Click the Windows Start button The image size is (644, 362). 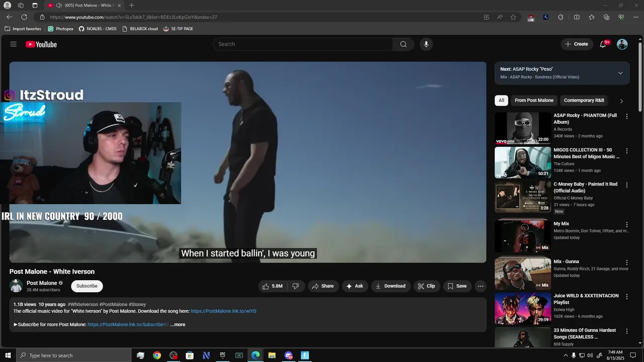click(x=8, y=355)
